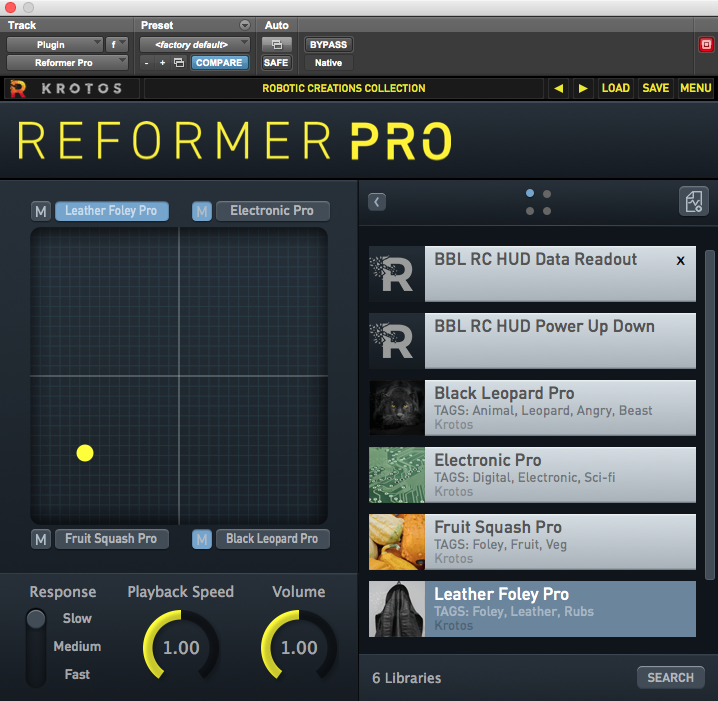Screen dimensions: 718x701
Task: Click the Auto window icon button
Action: 277,45
